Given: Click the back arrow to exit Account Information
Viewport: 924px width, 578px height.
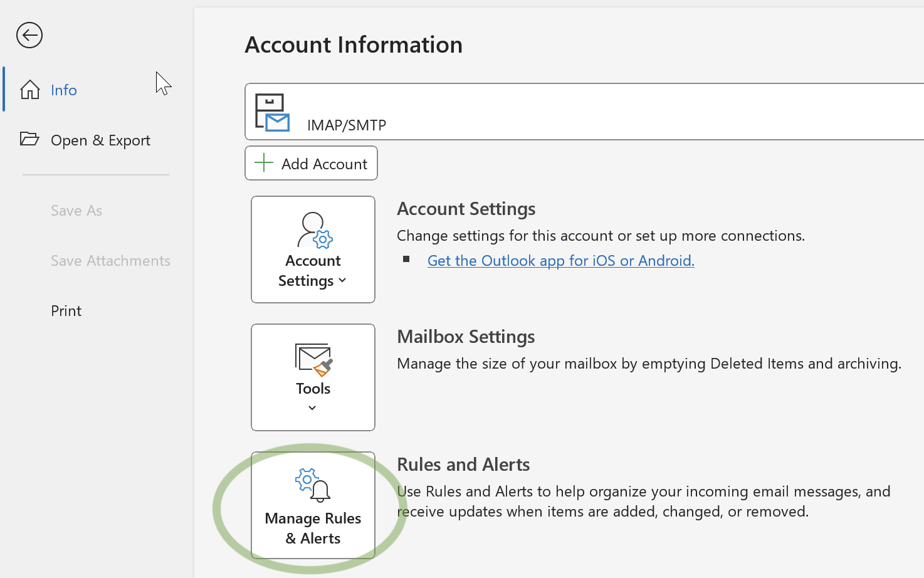Looking at the screenshot, I should coord(29,35).
